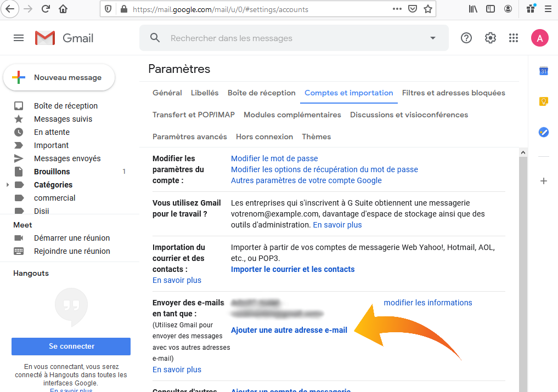Click the browser address bar URL
Viewport: 558px width, 392px height.
point(221,9)
